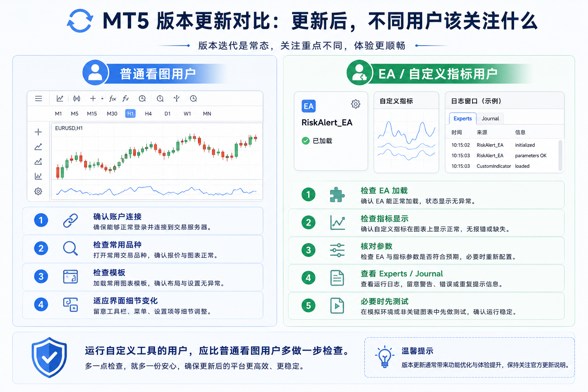Click the 检查 EA 加载 heading
Viewport: 588px width, 392px height.
click(384, 191)
